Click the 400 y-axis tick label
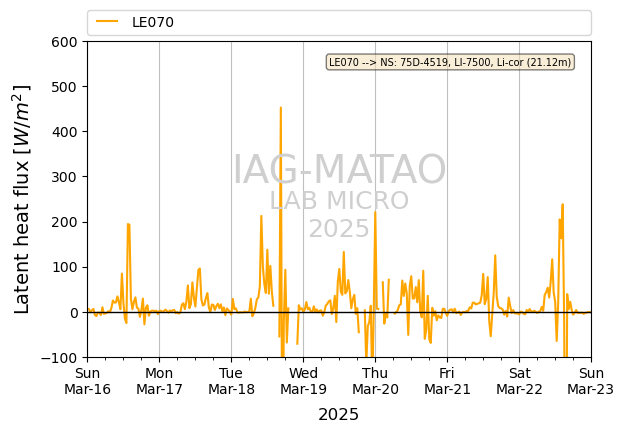Screen dimensions: 625x433 64,132
